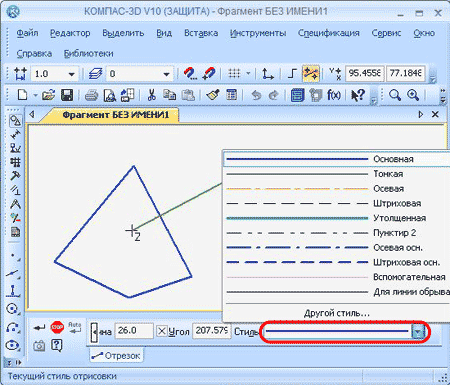This screenshot has width=450, height=385.
Task: Copy the selected objects
Action: tap(169, 95)
